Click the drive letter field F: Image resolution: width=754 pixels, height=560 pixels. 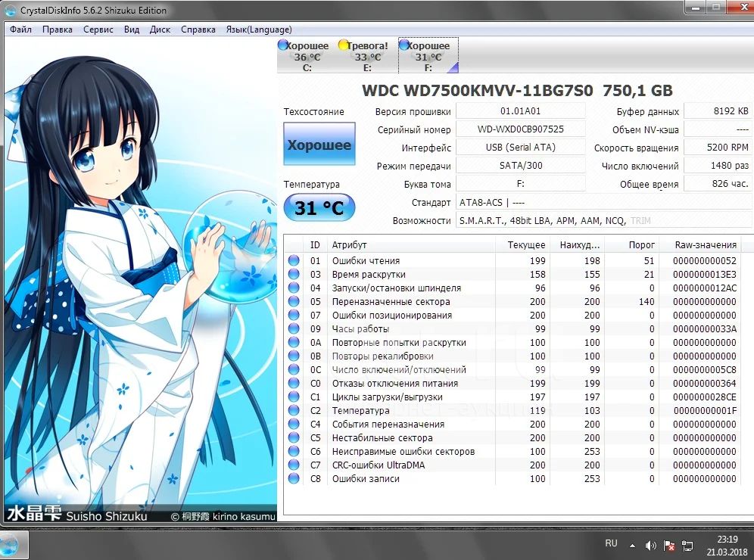[x=520, y=184]
